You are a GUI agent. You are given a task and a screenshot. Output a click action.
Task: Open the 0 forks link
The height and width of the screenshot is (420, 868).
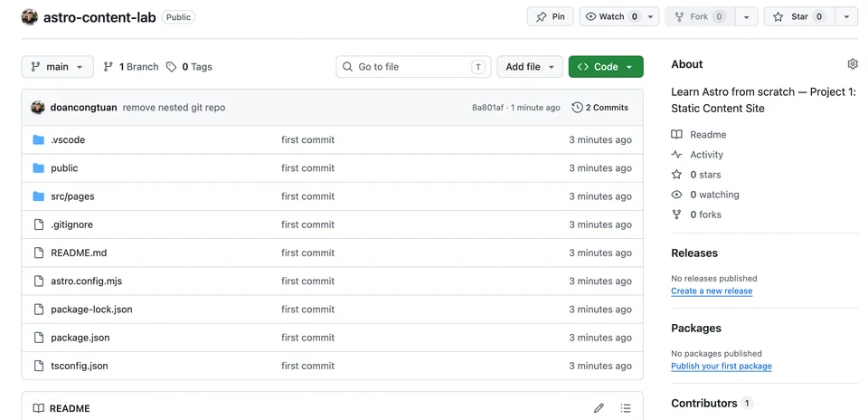pos(706,215)
